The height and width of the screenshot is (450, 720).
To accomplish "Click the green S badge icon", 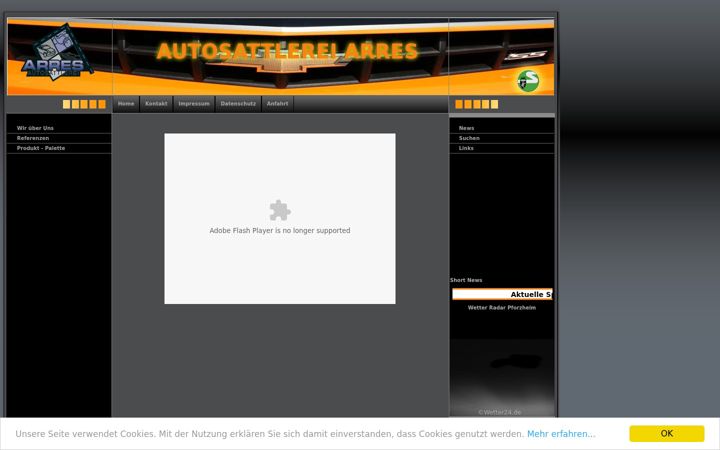I will click(528, 81).
